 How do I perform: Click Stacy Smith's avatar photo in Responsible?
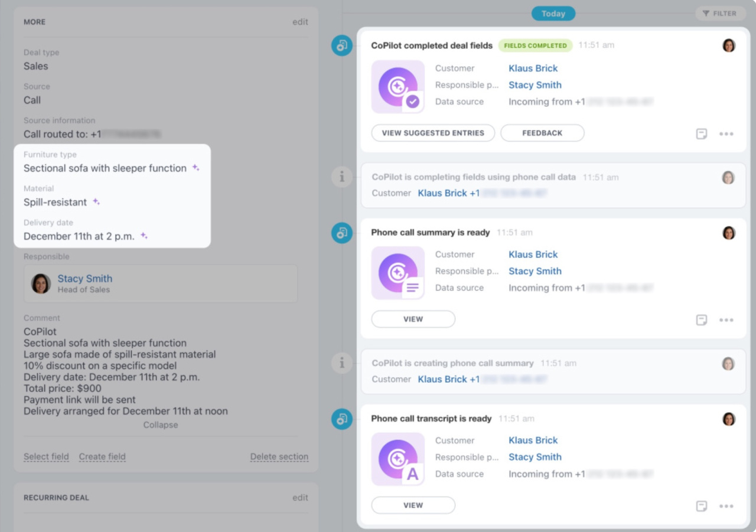(41, 283)
